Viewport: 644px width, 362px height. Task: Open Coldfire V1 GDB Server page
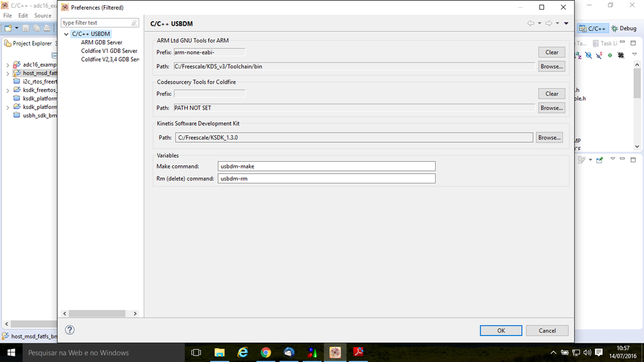[109, 51]
